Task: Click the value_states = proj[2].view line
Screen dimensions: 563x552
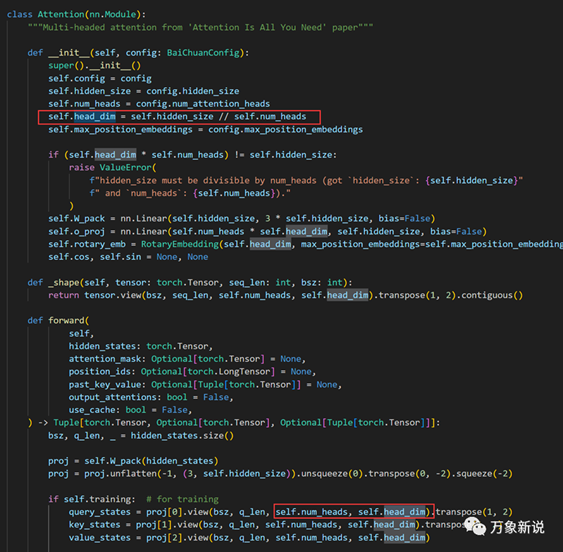Action: click(250, 538)
